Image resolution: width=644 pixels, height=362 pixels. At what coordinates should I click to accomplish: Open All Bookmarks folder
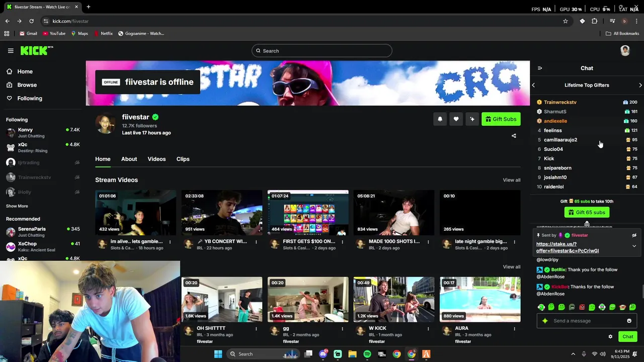[x=622, y=34]
